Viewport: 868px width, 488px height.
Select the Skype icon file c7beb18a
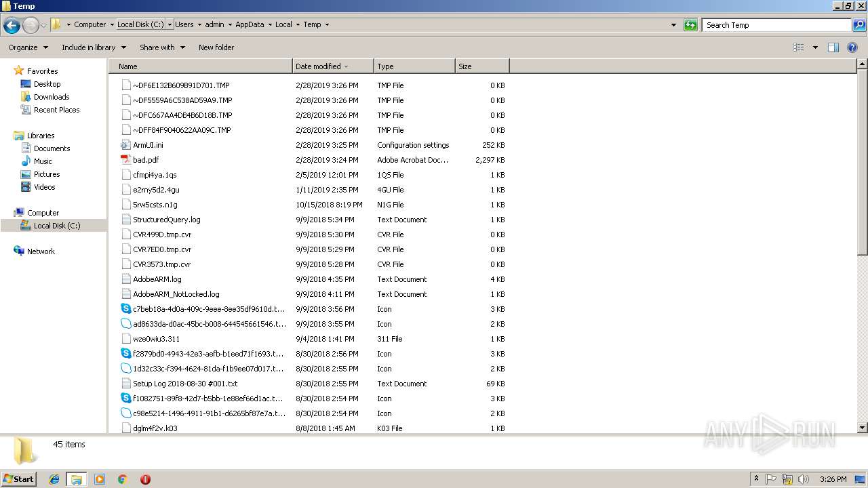pos(125,309)
